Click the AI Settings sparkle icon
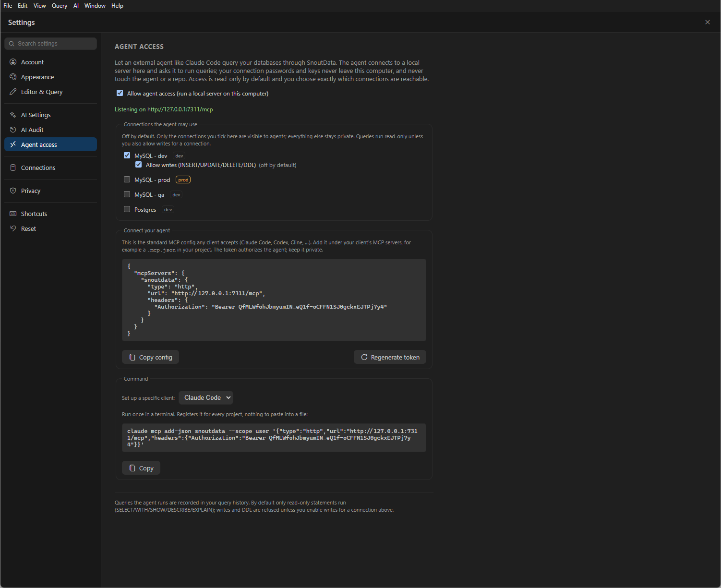 [x=13, y=115]
